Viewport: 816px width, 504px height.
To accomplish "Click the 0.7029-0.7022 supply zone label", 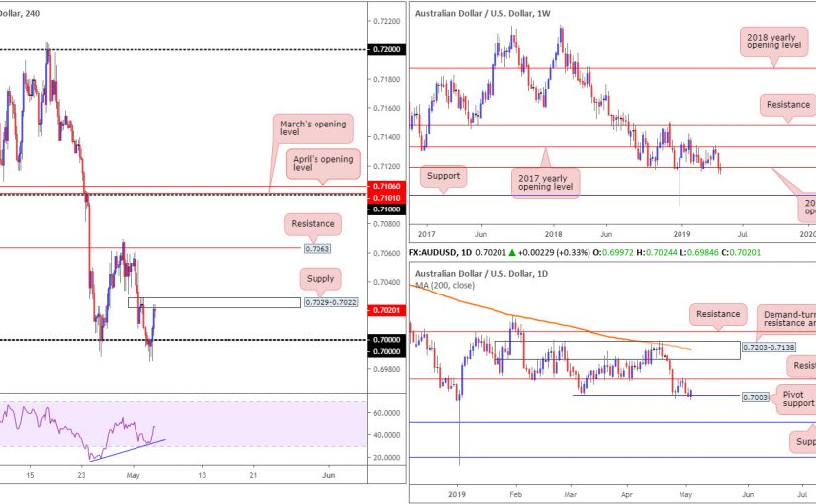I will point(328,302).
